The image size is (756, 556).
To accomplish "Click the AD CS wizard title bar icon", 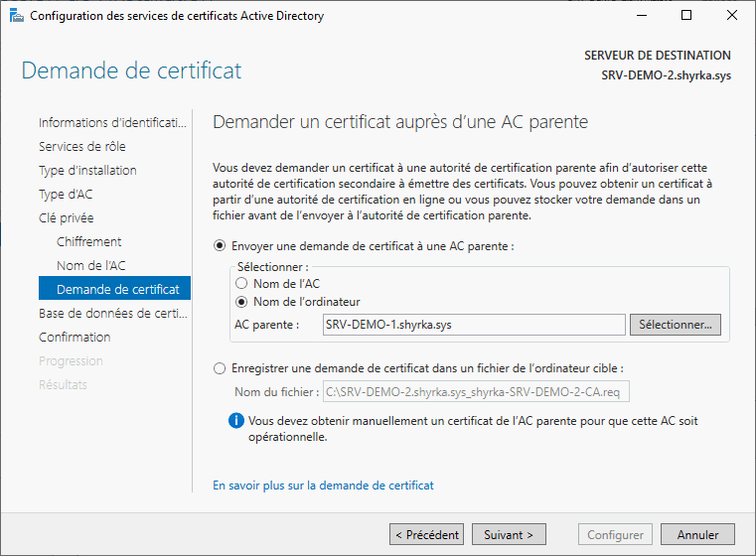I will click(x=16, y=16).
